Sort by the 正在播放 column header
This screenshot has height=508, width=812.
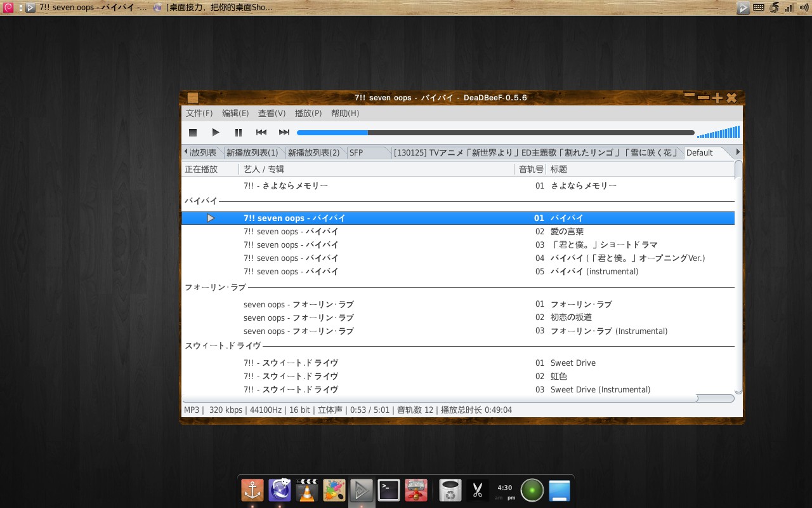pos(210,169)
